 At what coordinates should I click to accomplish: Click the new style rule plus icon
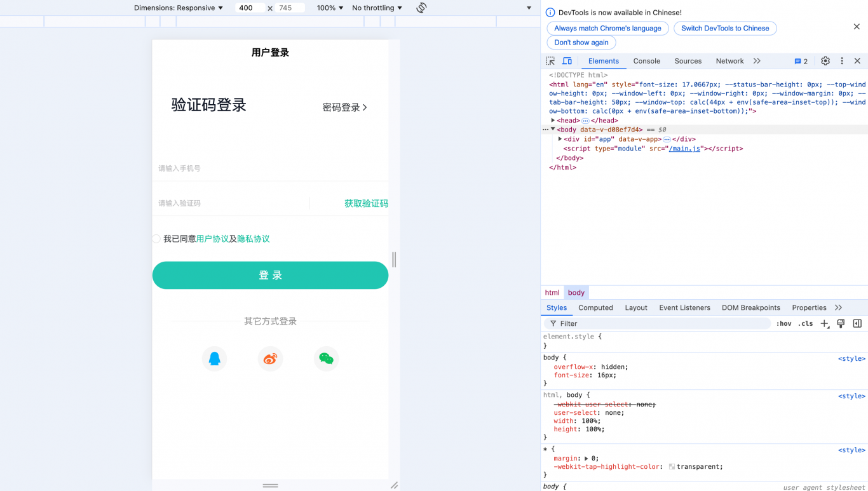[825, 323]
